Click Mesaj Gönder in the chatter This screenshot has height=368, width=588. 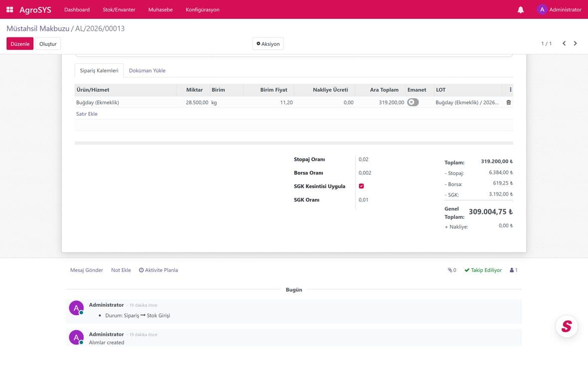pos(87,270)
